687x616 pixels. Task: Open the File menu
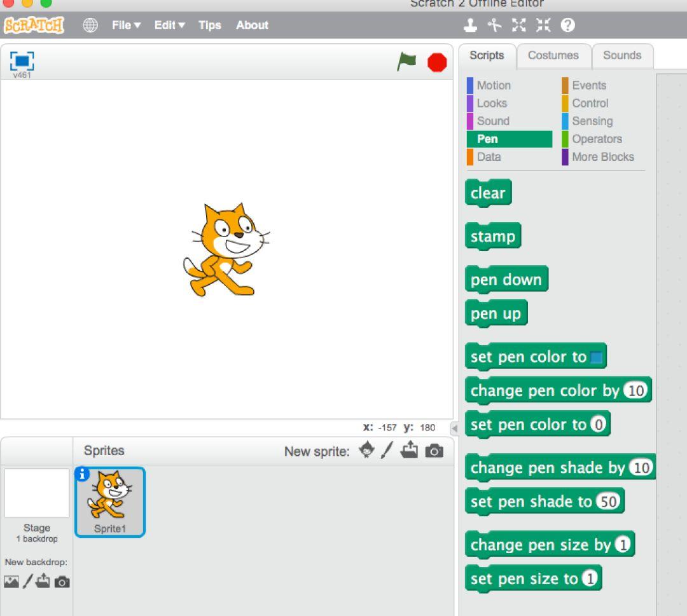(x=126, y=25)
